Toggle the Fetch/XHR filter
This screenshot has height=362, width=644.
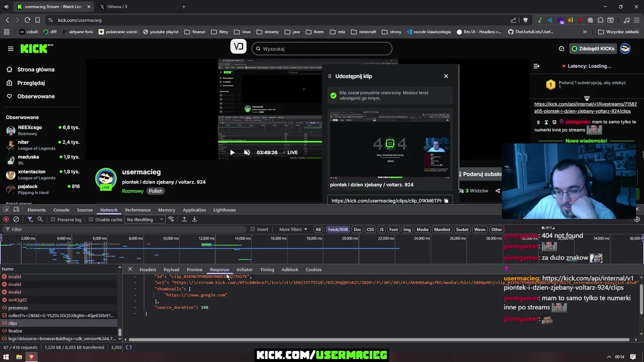click(x=338, y=229)
